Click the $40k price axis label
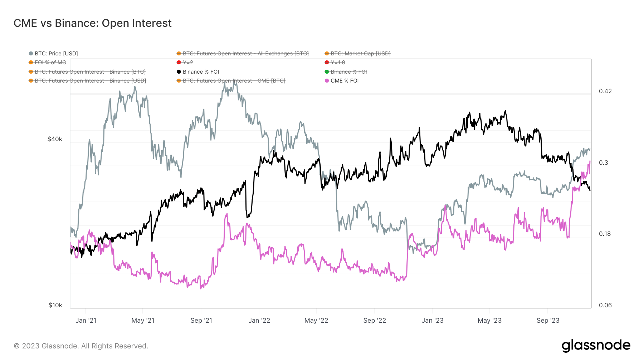This screenshot has width=644, height=362. pos(55,139)
